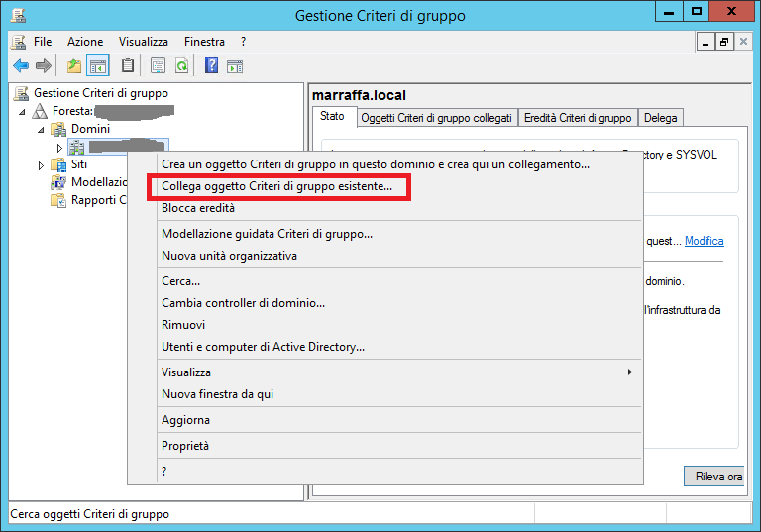Collapse the Foresta tree node
Image resolution: width=761 pixels, height=532 pixels.
24,111
